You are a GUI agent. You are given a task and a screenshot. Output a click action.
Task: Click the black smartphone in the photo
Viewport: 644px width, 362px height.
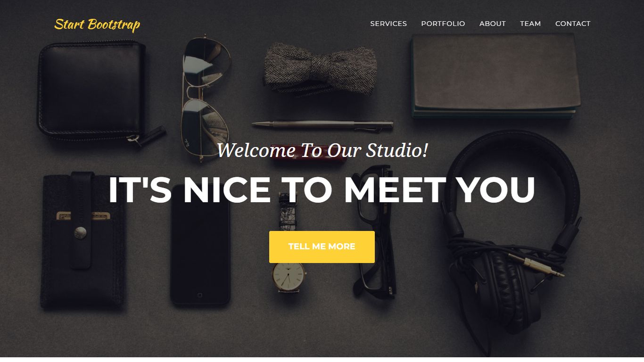click(x=200, y=245)
